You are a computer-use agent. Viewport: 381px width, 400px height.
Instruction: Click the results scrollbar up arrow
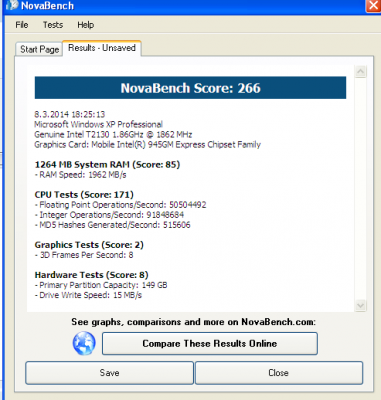(x=360, y=72)
